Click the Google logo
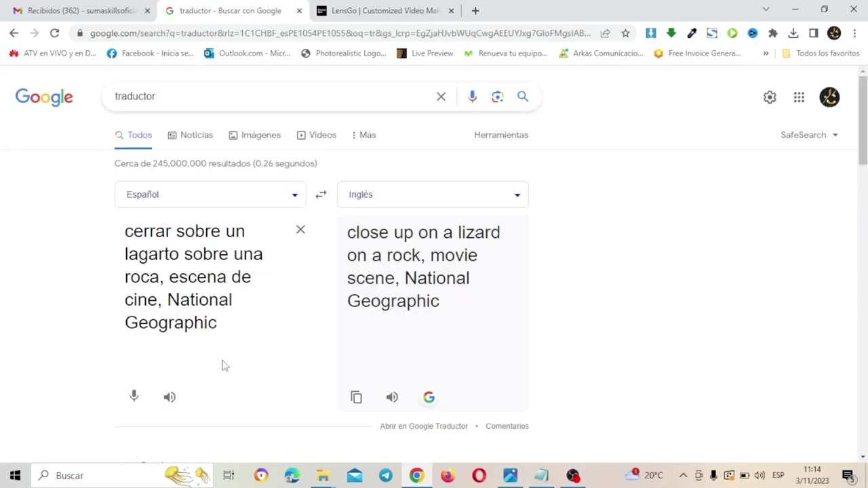The width and height of the screenshot is (868, 488). click(44, 97)
